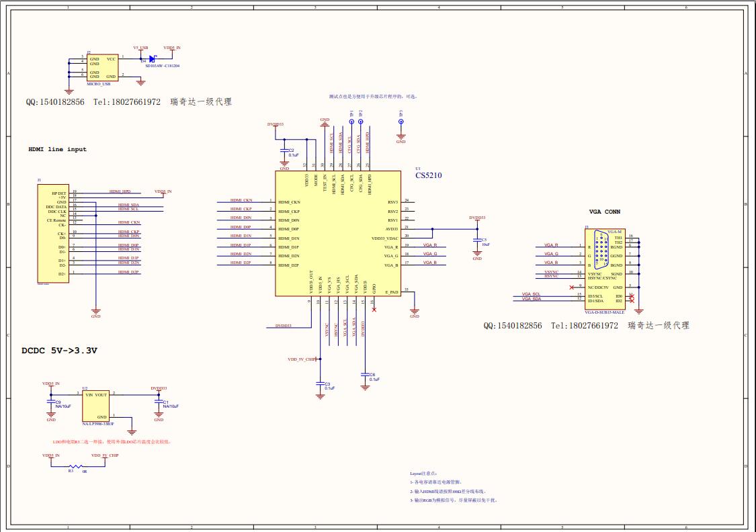The image size is (756, 532).
Task: Click capacitor C5 near the VGA connector
Action: pyautogui.click(x=478, y=240)
